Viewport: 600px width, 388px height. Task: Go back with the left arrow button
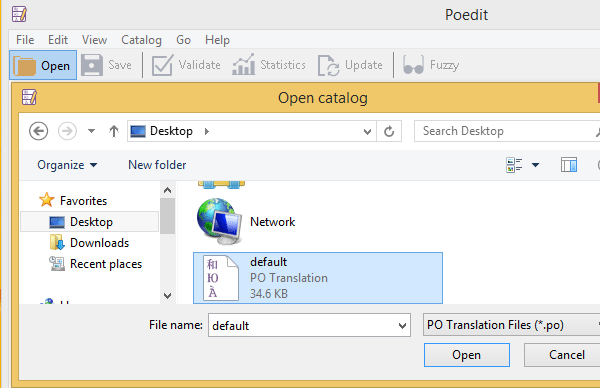click(x=39, y=131)
